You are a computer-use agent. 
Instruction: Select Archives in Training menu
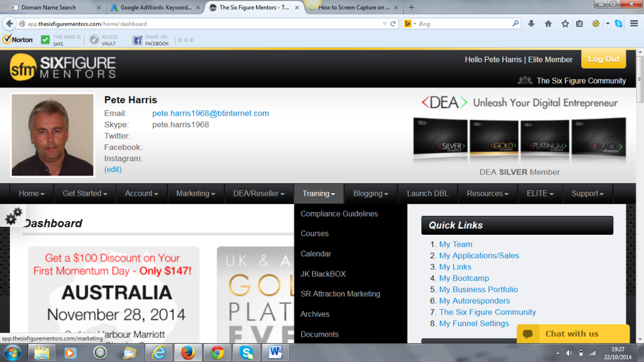coord(315,314)
